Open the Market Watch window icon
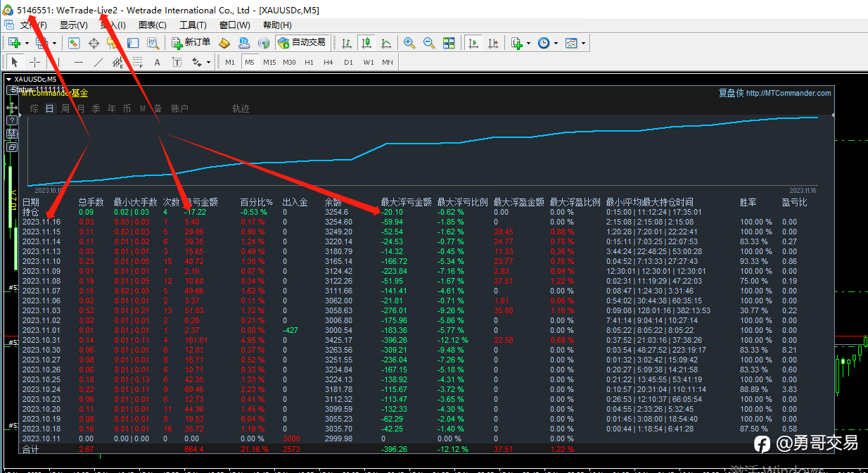 click(x=74, y=43)
